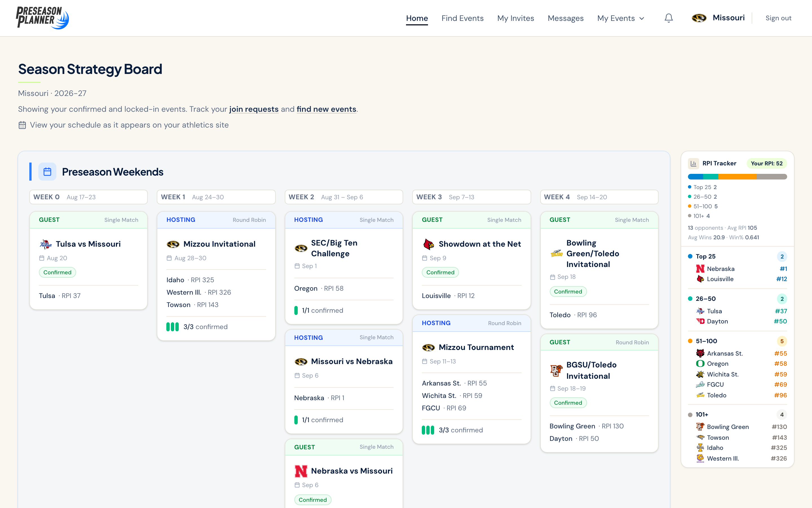Screen dimensions: 812x508
Task: Click the Week 4 Sep 14–20 header
Action: (x=599, y=197)
